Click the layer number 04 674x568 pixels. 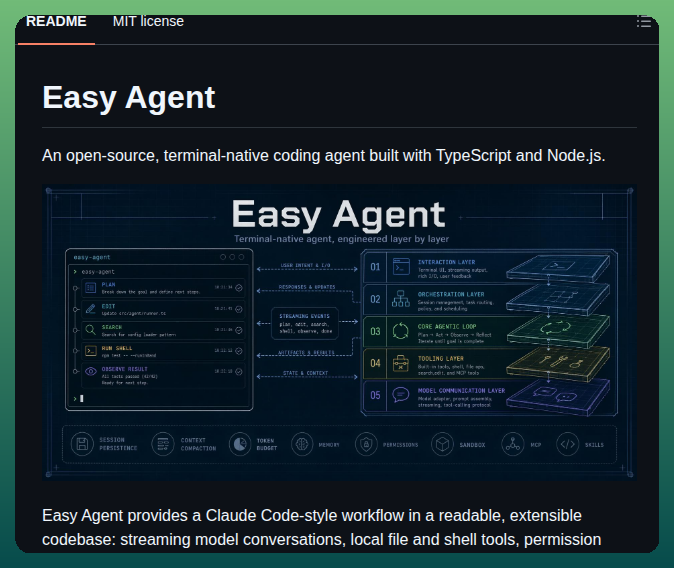[375, 363]
